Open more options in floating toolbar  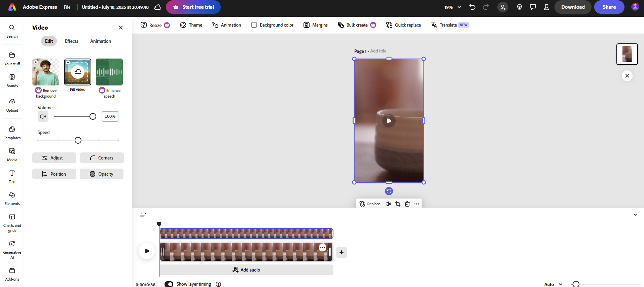417,204
